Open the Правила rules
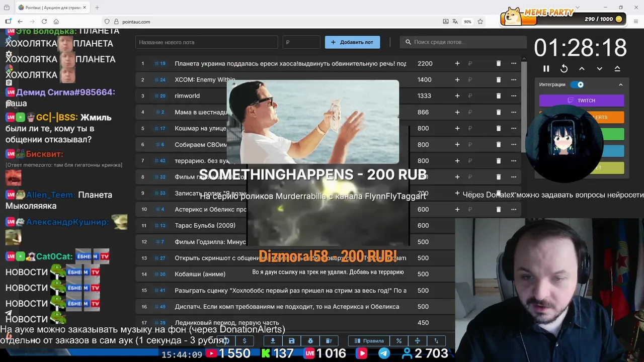 369,340
